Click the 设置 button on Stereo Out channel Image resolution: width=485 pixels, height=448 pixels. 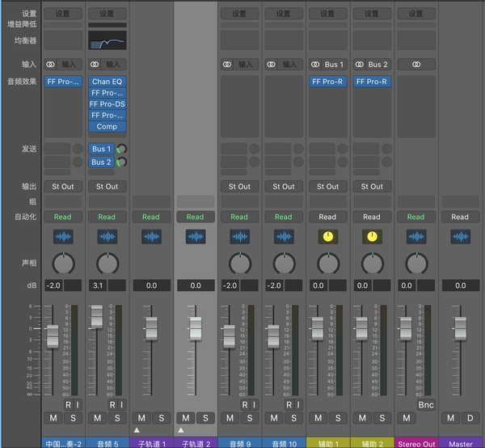click(415, 14)
